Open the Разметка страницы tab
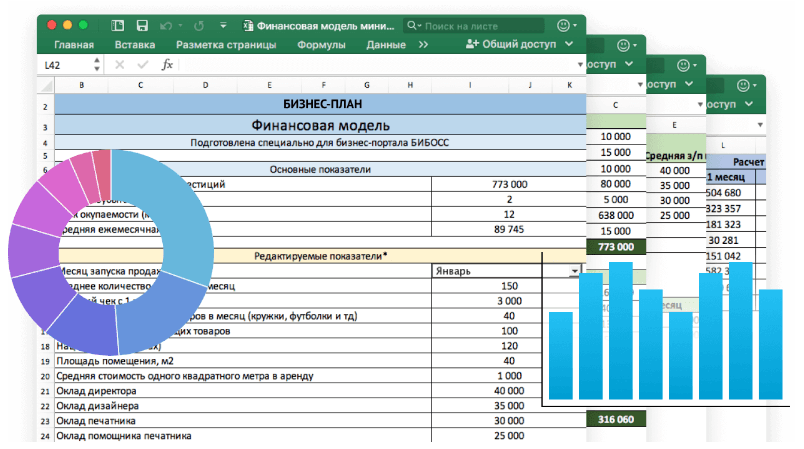Screen dimensions: 804x449 [226, 45]
